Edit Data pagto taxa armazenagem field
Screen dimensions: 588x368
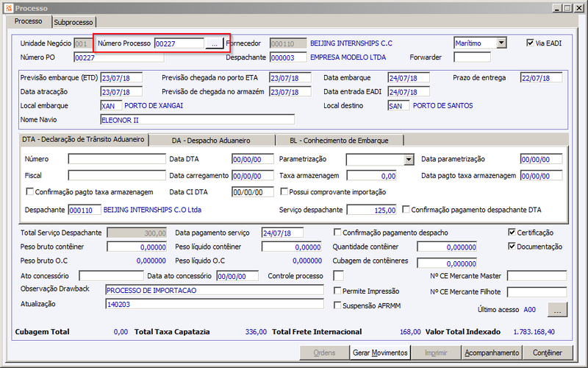[x=542, y=176]
